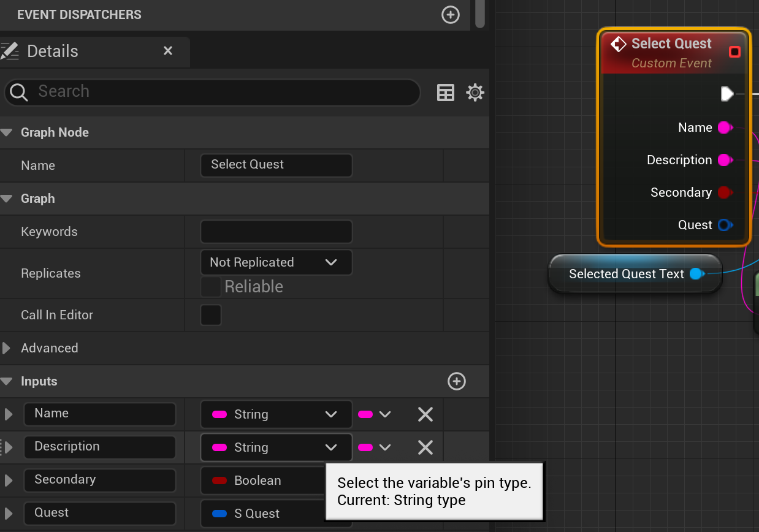Click the Quest struct pin on node

click(x=725, y=225)
